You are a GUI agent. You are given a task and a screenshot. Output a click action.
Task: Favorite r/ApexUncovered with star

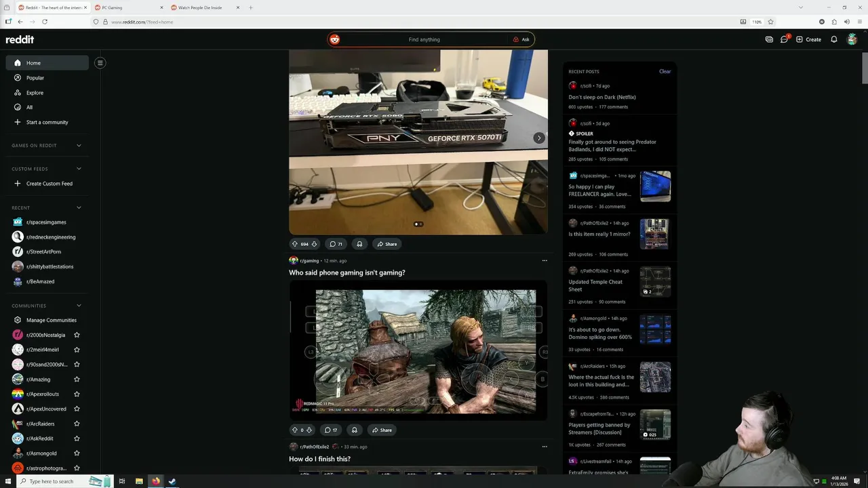[x=77, y=409]
